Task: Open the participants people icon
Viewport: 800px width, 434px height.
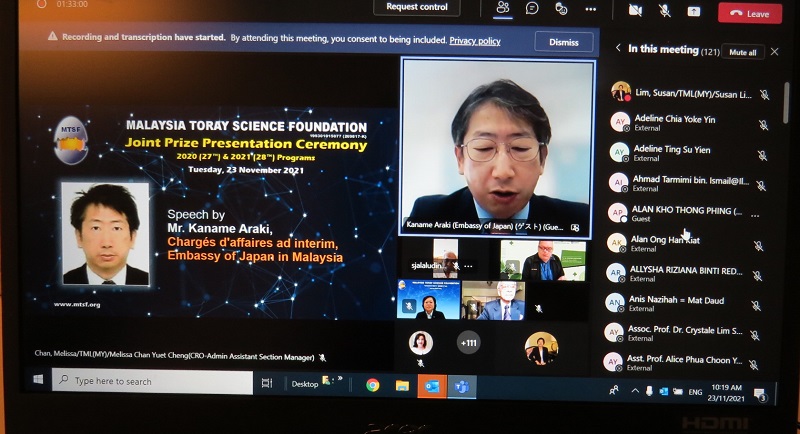Action: pyautogui.click(x=503, y=7)
